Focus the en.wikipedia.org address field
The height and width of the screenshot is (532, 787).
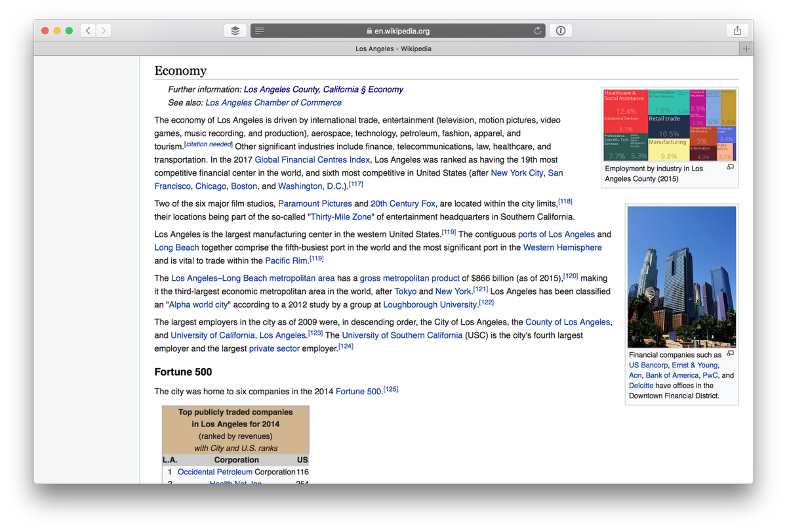(398, 31)
